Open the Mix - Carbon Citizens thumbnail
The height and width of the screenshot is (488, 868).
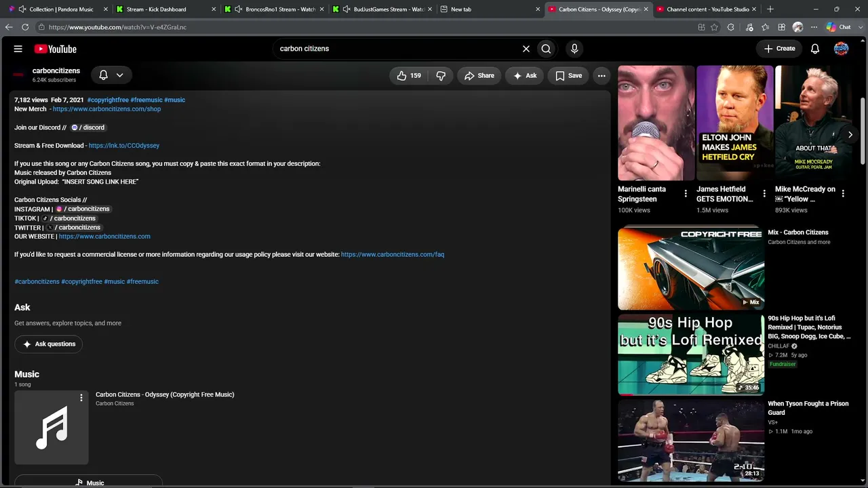[x=691, y=267]
